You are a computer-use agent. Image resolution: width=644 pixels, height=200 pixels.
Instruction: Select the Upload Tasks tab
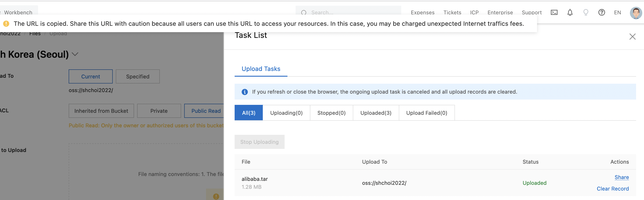[261, 69]
